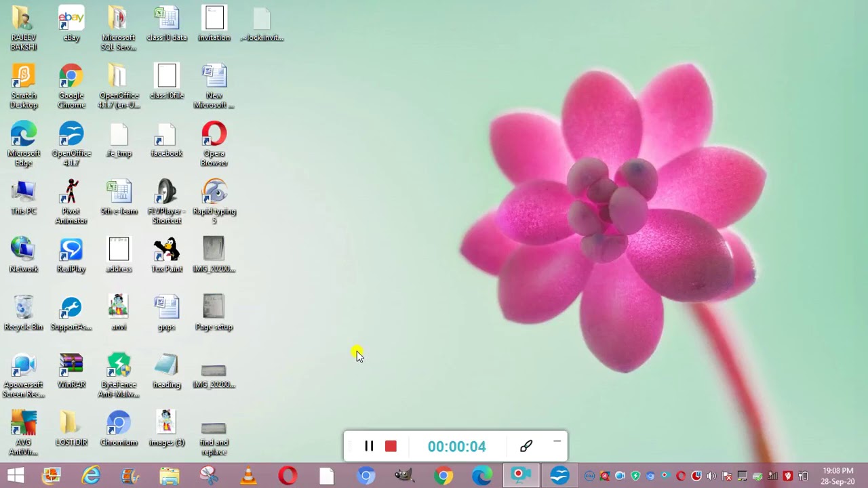This screenshot has height=488, width=868.
Task: Open the volume speaker tray icon
Action: point(712,476)
